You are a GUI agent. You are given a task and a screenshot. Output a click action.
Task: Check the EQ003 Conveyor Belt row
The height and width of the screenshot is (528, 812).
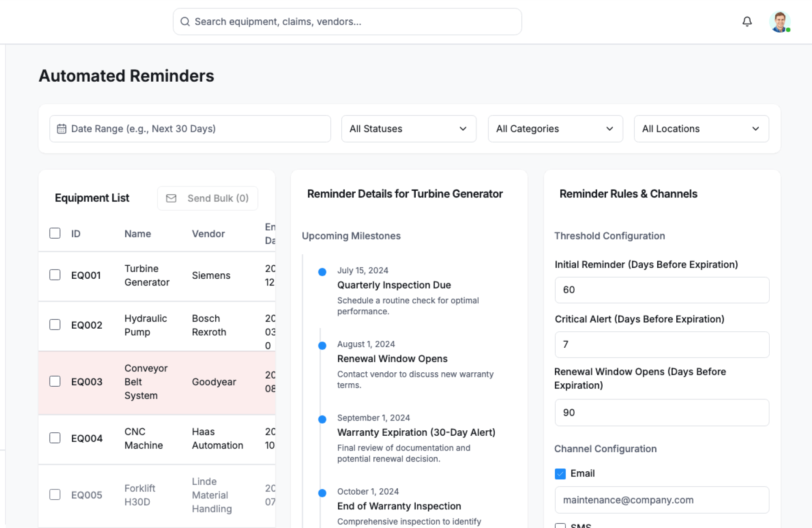click(x=55, y=381)
